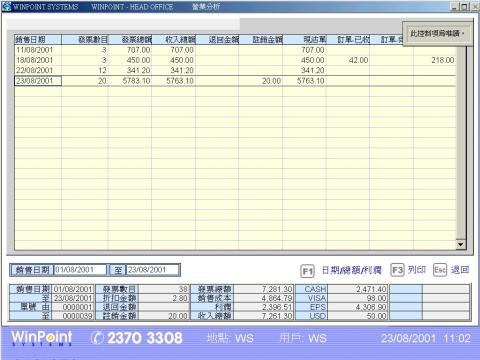Click the WinPoint Systems title bar icon
Viewport: 480px width, 360px height.
click(6, 6)
